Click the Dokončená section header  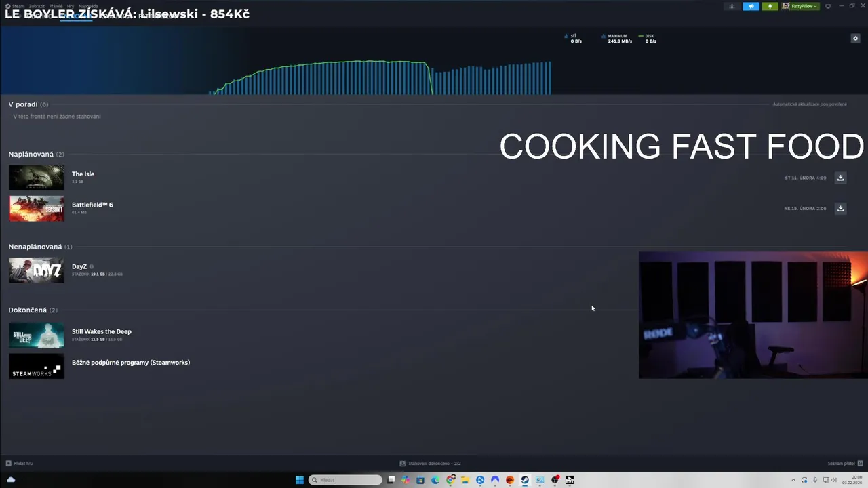(x=28, y=310)
